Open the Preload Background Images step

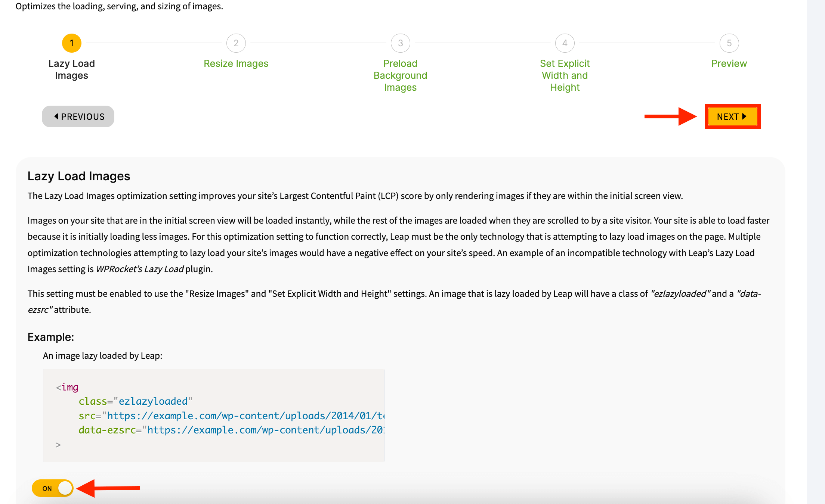pos(401,75)
